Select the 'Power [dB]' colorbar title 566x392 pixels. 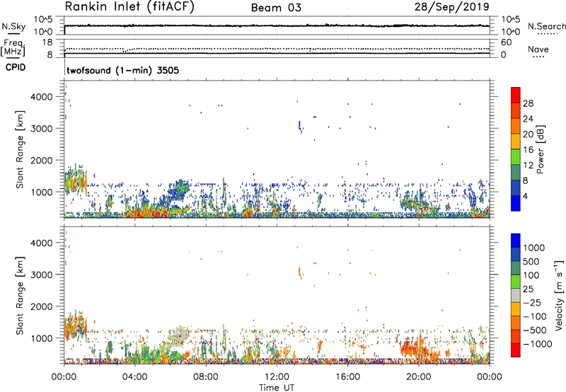540,149
